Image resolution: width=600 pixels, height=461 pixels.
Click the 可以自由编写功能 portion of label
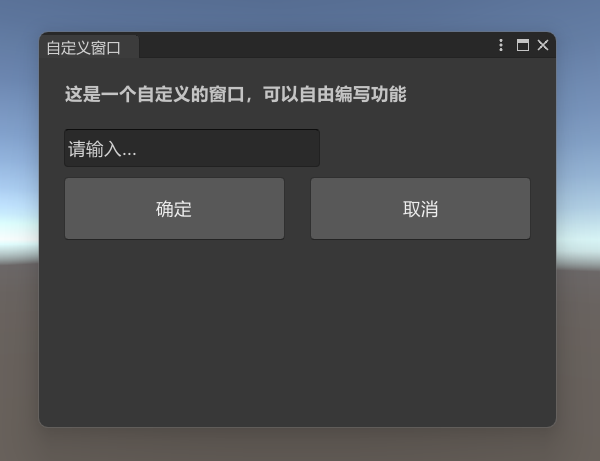point(334,94)
